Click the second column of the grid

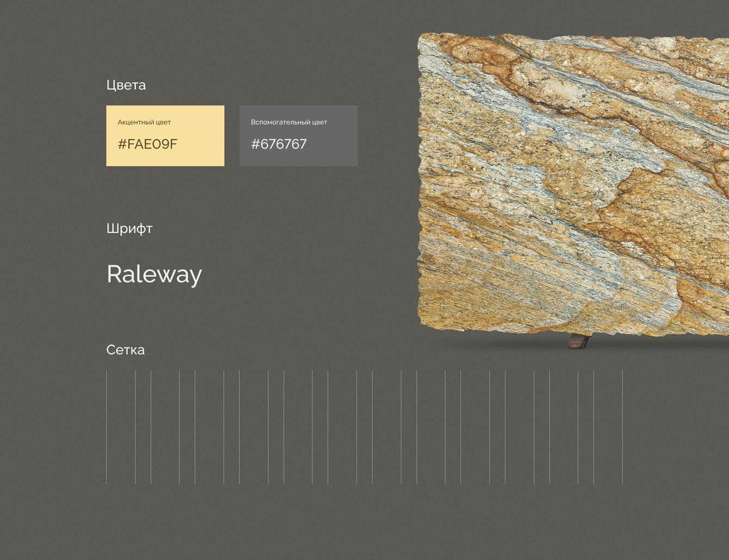165,427
